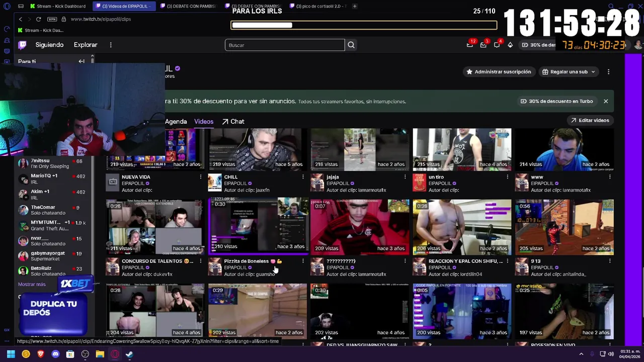Click clip author link guansho
The image size is (644, 362).
pos(265,275)
